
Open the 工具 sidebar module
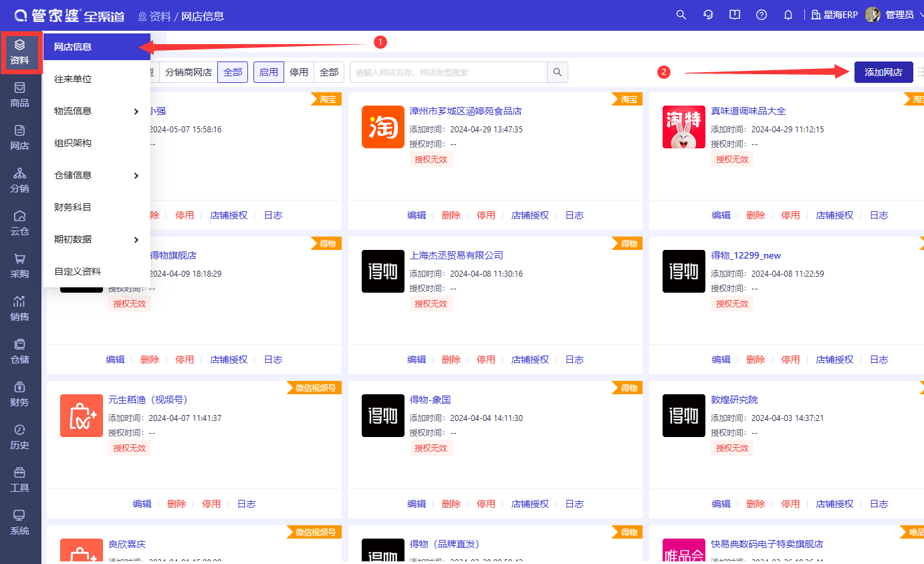[x=20, y=480]
